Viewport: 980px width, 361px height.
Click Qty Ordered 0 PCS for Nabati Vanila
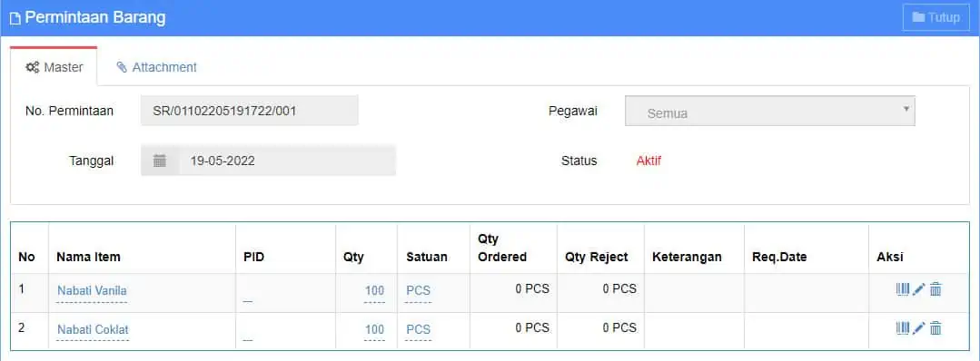coord(532,288)
